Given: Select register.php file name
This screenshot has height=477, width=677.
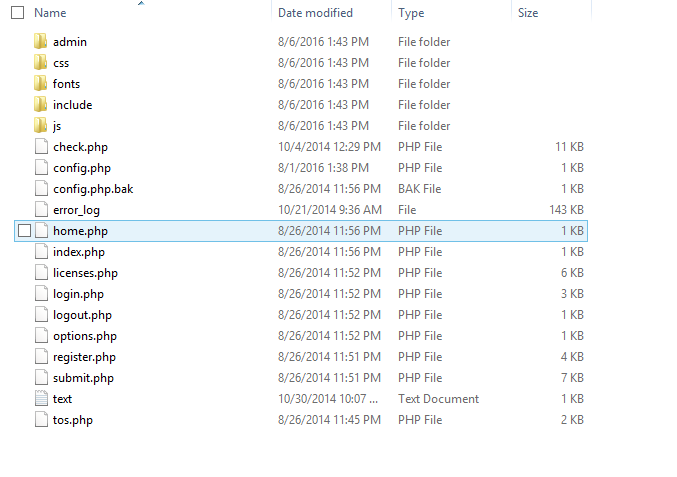Looking at the screenshot, I should tap(85, 357).
